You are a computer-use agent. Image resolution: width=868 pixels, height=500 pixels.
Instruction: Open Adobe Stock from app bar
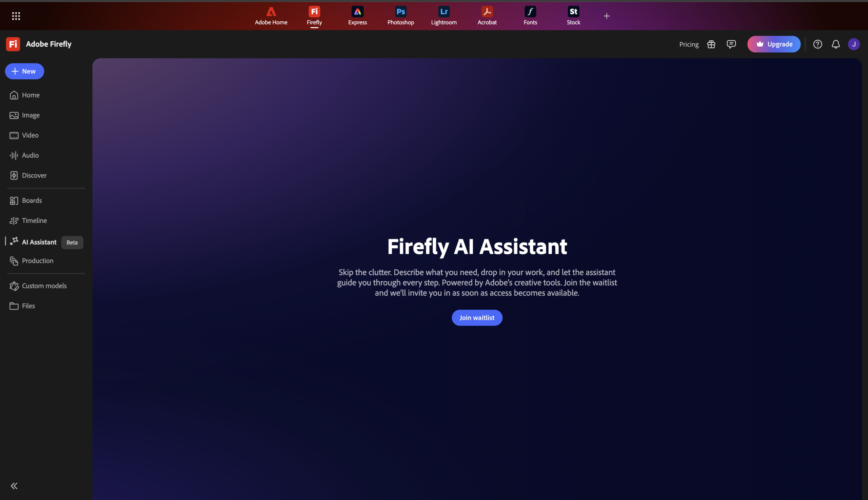(x=573, y=16)
